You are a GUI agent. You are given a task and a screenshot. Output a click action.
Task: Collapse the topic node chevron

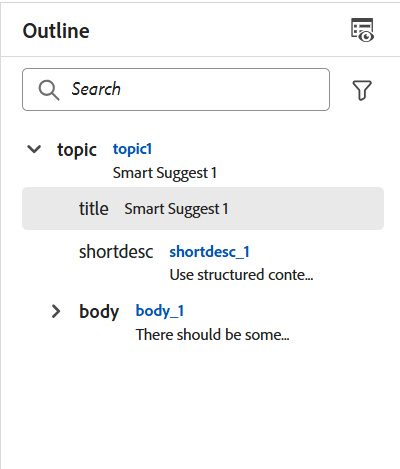(34, 149)
